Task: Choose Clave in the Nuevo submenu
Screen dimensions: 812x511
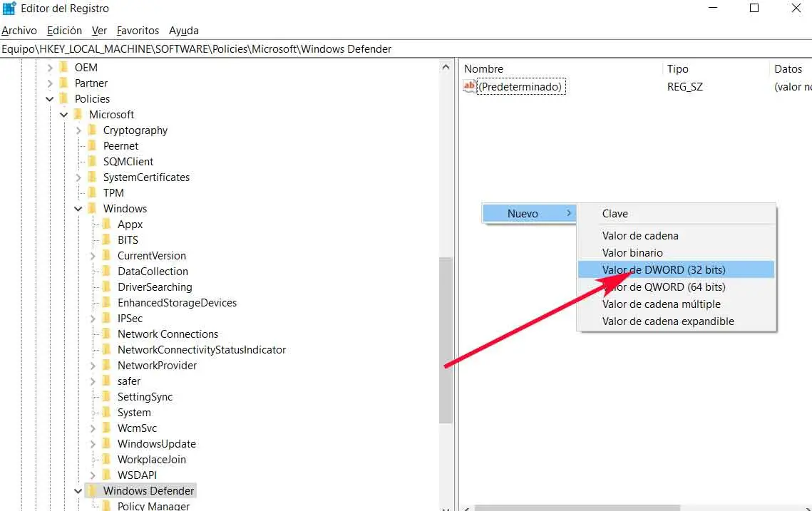Action: tap(676, 213)
